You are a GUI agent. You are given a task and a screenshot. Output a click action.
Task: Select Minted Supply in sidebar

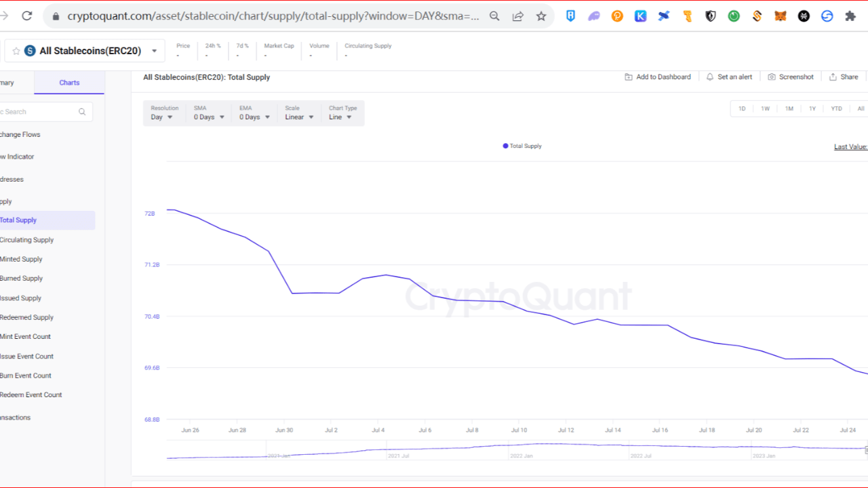[21, 259]
